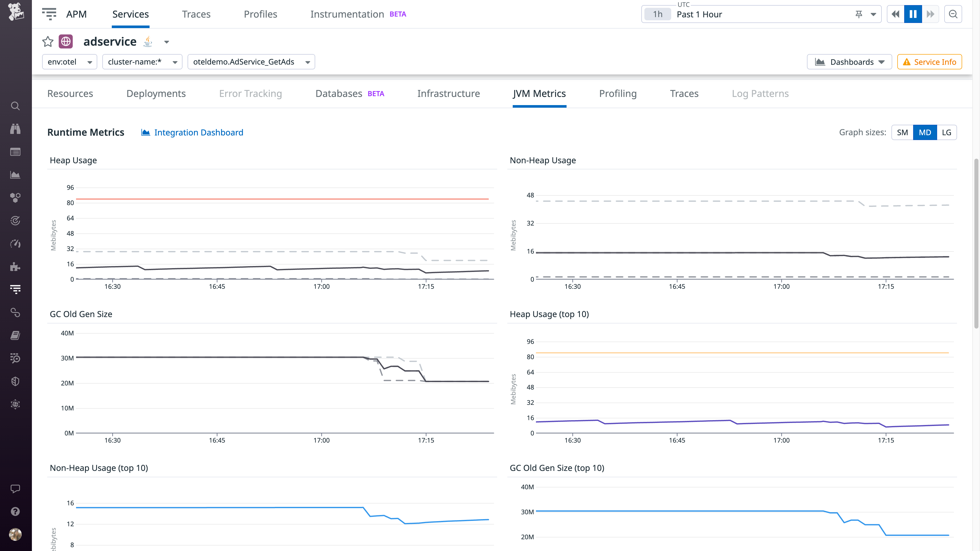Click the Logs notebook icon in sidebar

15,335
